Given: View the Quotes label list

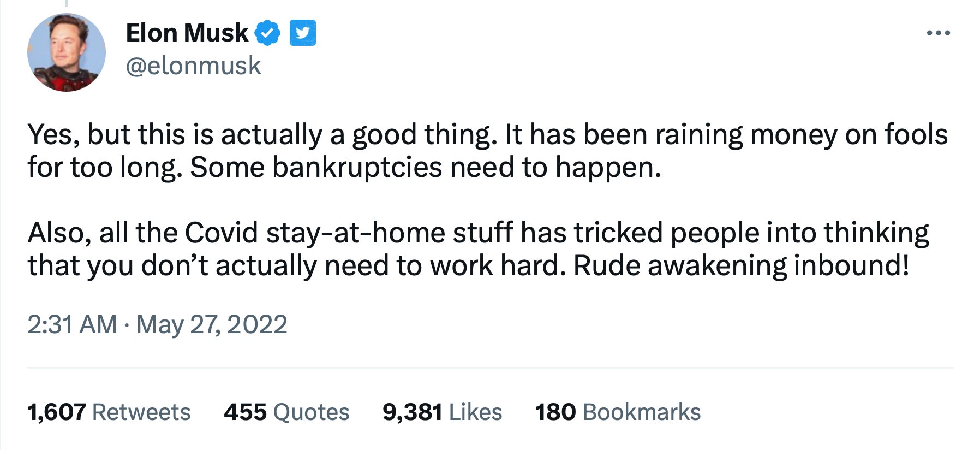Looking at the screenshot, I should pyautogui.click(x=311, y=412).
